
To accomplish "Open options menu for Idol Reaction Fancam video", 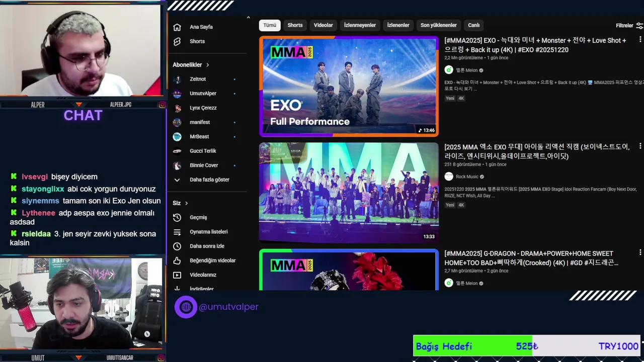I will click(640, 146).
